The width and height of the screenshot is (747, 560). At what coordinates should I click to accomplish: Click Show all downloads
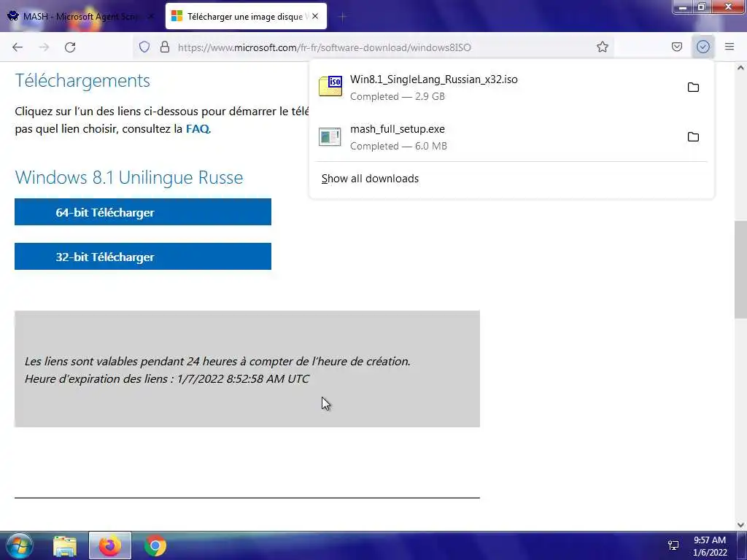point(370,179)
